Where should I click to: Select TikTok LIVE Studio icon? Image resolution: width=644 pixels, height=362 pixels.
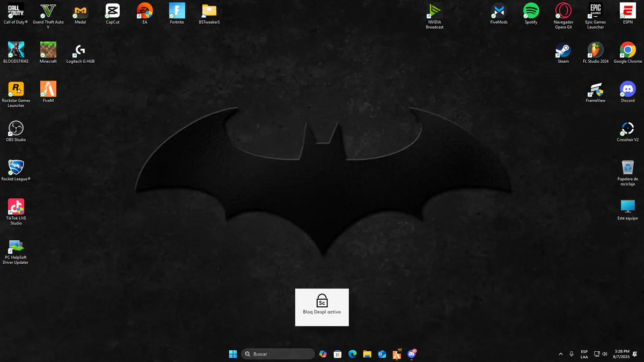16,212
